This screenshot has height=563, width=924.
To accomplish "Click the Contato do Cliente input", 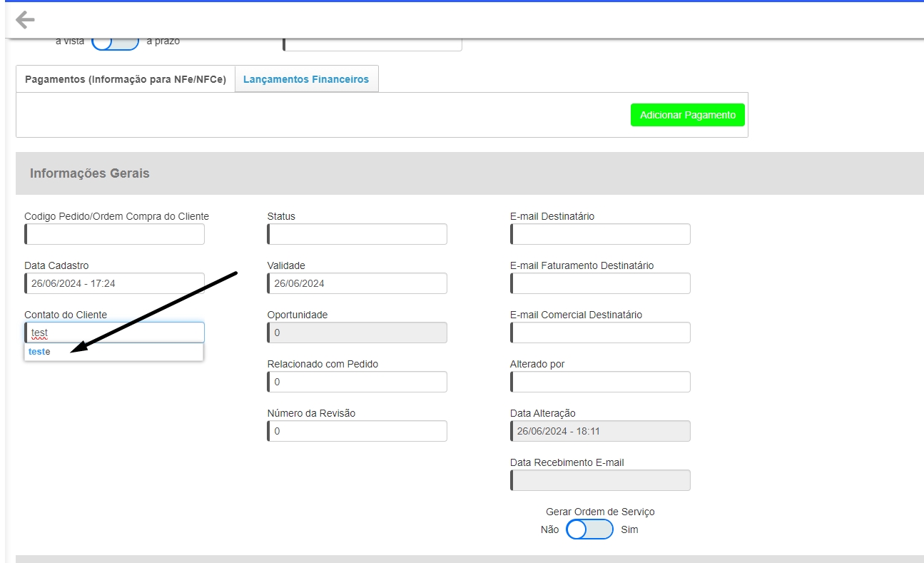I will point(115,333).
